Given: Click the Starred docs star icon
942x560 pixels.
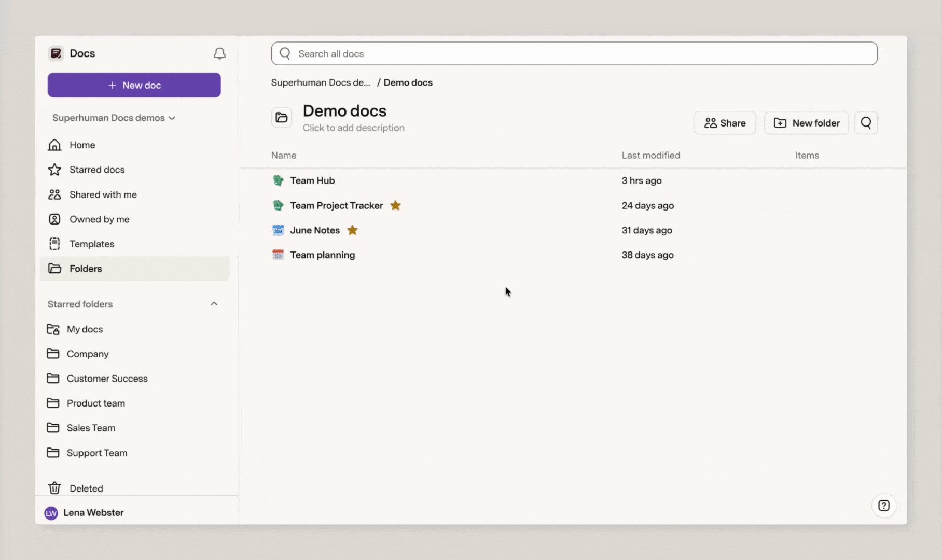Looking at the screenshot, I should [x=54, y=170].
